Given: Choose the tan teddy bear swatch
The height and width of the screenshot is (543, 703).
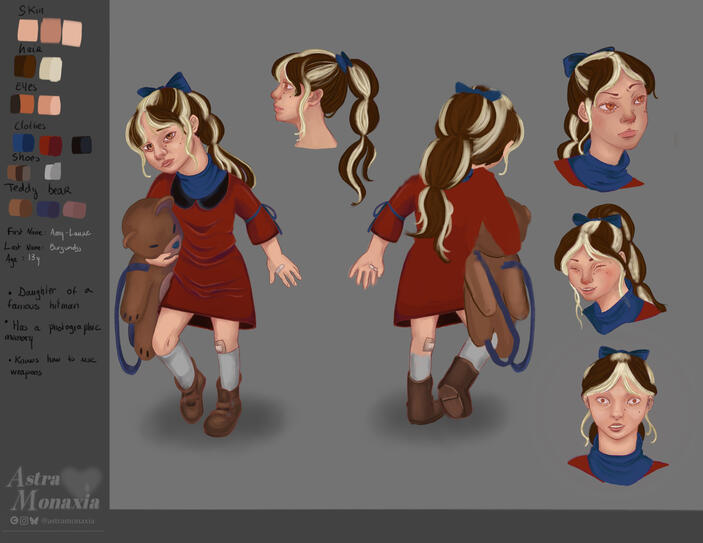Looking at the screenshot, I should 21,208.
